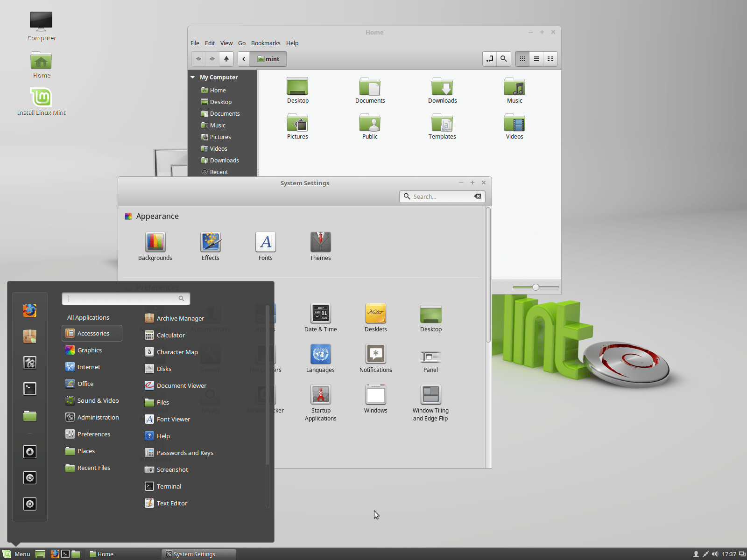The height and width of the screenshot is (560, 747).
Task: Collapse the My Computer sidebar section
Action: (x=193, y=77)
